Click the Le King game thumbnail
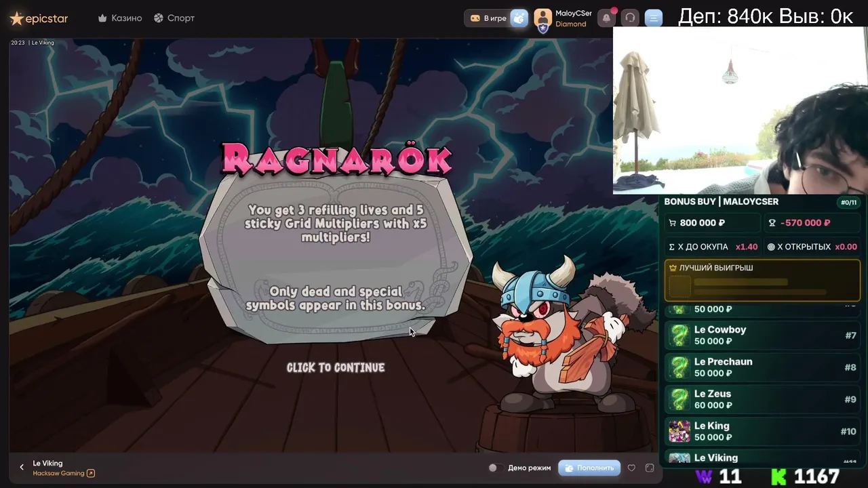The image size is (868, 488). 679,431
